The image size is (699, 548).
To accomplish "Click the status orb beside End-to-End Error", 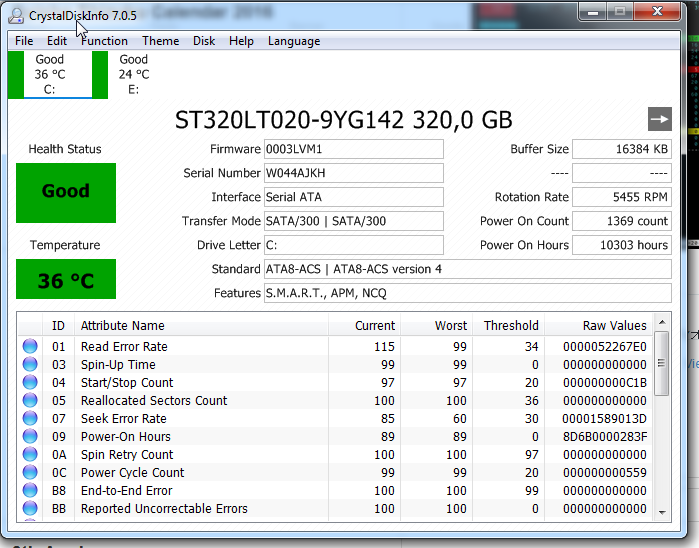I will point(30,491).
